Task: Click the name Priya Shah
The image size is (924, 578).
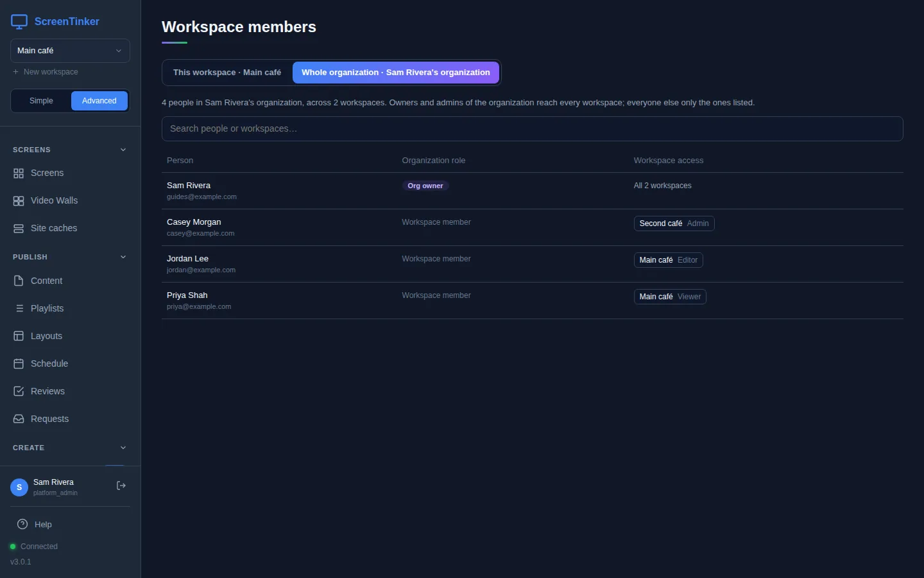Action: [x=187, y=295]
